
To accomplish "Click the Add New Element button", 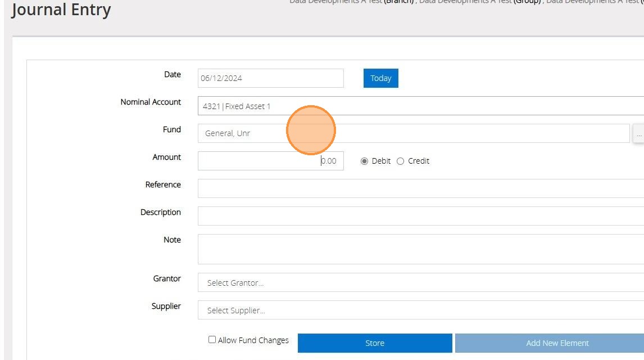I will coord(550,343).
